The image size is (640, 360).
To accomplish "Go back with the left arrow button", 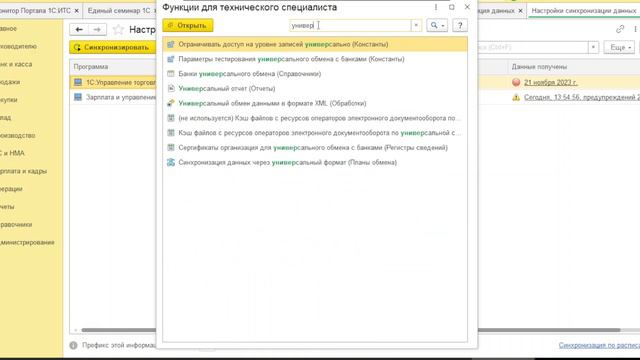I will pos(79,29).
